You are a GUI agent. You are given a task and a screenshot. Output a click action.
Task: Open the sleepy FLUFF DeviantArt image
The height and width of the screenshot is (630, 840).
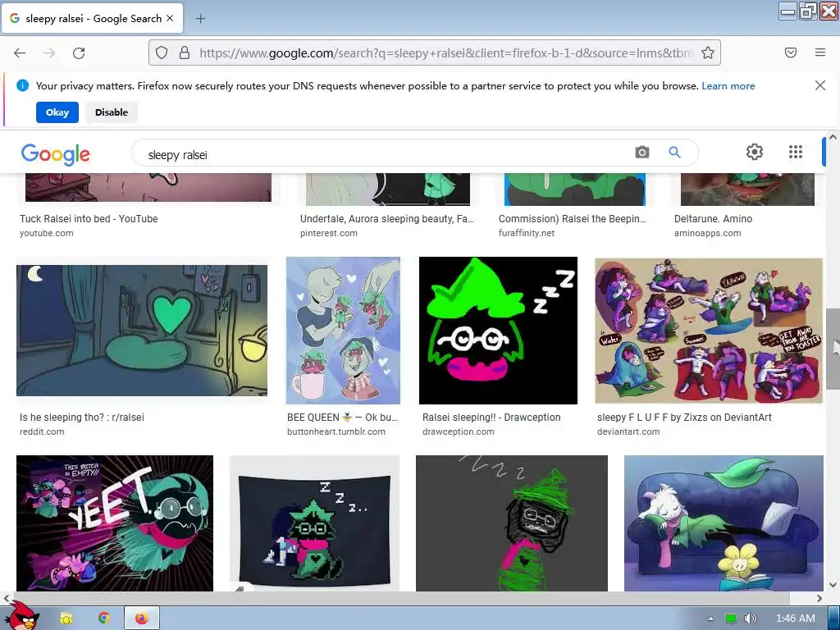pyautogui.click(x=709, y=331)
